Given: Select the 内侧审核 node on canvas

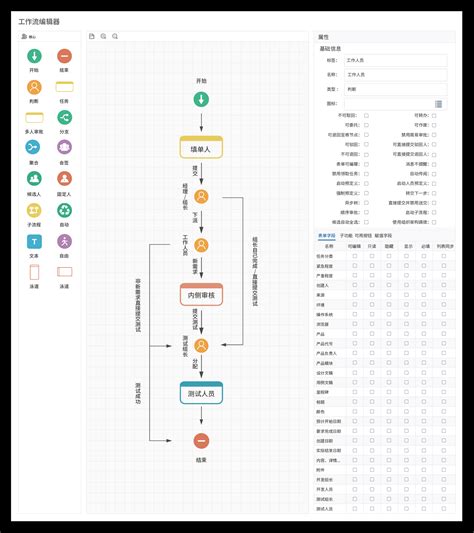Looking at the screenshot, I should tap(201, 295).
